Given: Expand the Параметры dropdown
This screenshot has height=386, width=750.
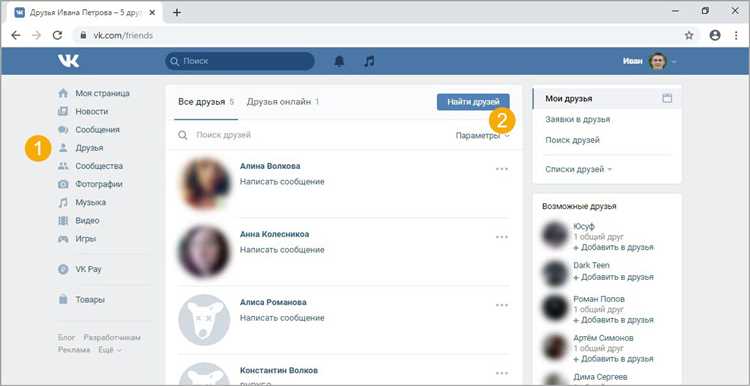Looking at the screenshot, I should [482, 136].
